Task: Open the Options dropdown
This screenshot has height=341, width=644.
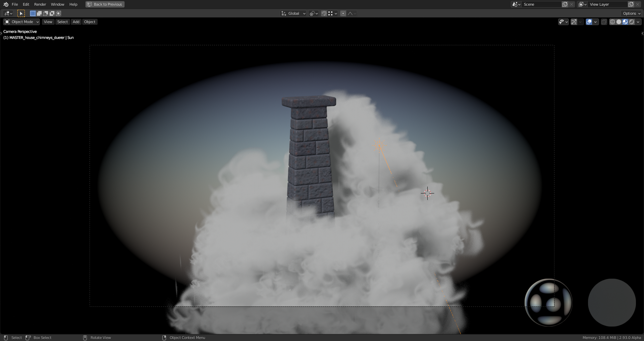Action: (x=632, y=13)
